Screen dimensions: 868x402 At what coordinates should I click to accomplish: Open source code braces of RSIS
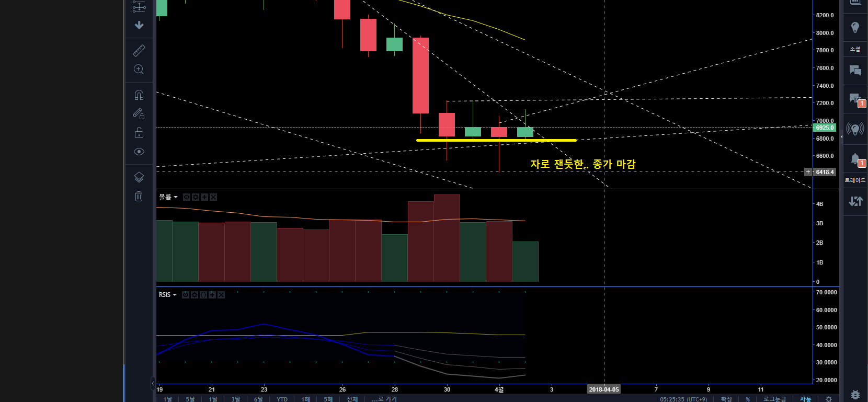(203, 295)
